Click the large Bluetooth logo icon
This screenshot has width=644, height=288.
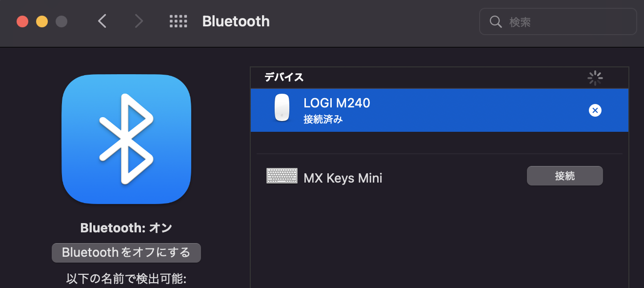click(126, 139)
